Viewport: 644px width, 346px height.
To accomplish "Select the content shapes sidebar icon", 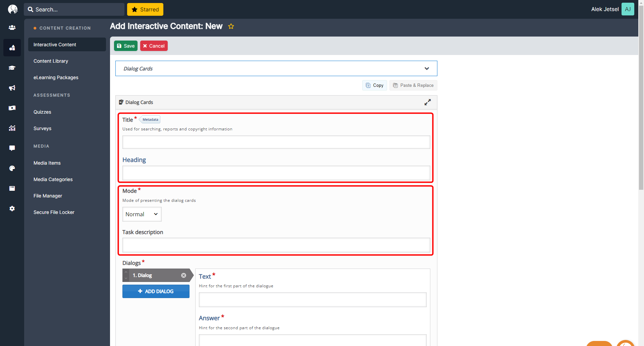I will coord(12,48).
